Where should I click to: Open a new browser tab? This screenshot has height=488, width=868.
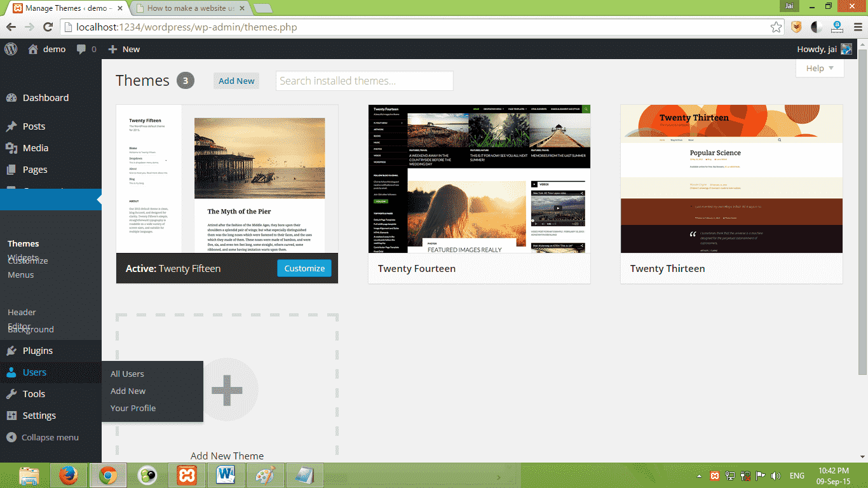[x=262, y=8]
